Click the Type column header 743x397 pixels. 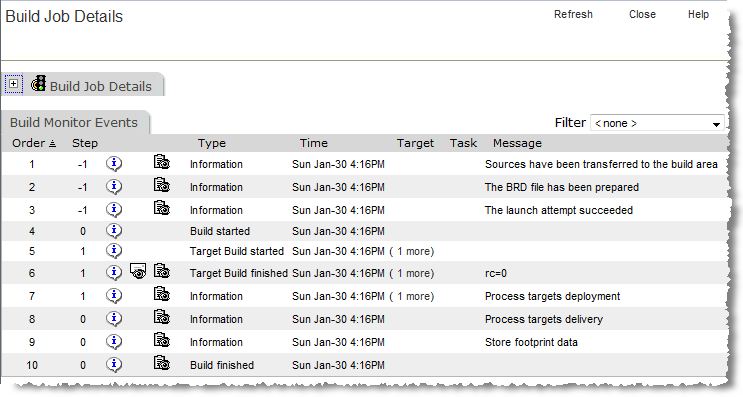(212, 143)
